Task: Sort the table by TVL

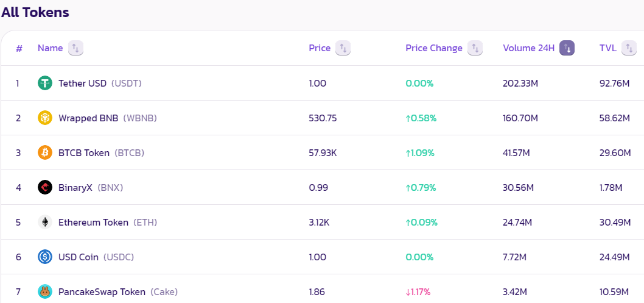Action: (629, 48)
